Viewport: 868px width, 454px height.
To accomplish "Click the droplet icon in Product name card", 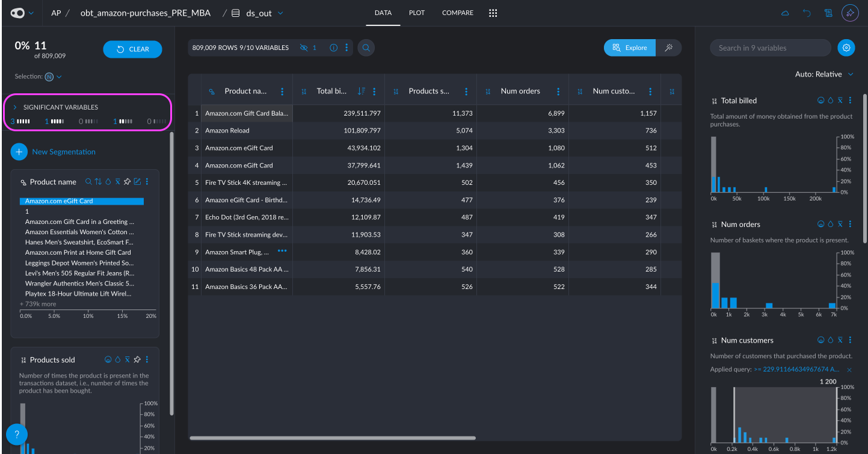I will [x=108, y=181].
